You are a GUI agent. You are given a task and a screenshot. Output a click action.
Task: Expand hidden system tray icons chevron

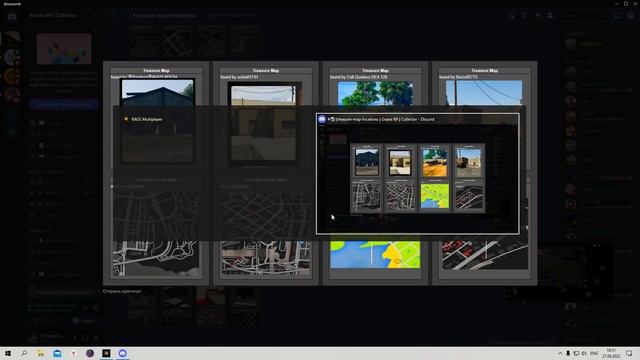(560, 353)
